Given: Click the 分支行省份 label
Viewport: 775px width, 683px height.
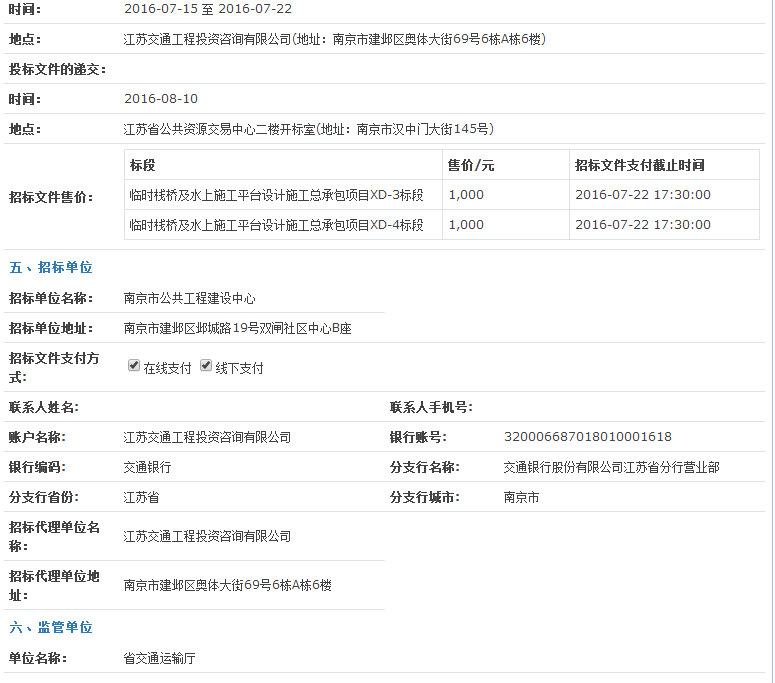Looking at the screenshot, I should (x=44, y=497).
